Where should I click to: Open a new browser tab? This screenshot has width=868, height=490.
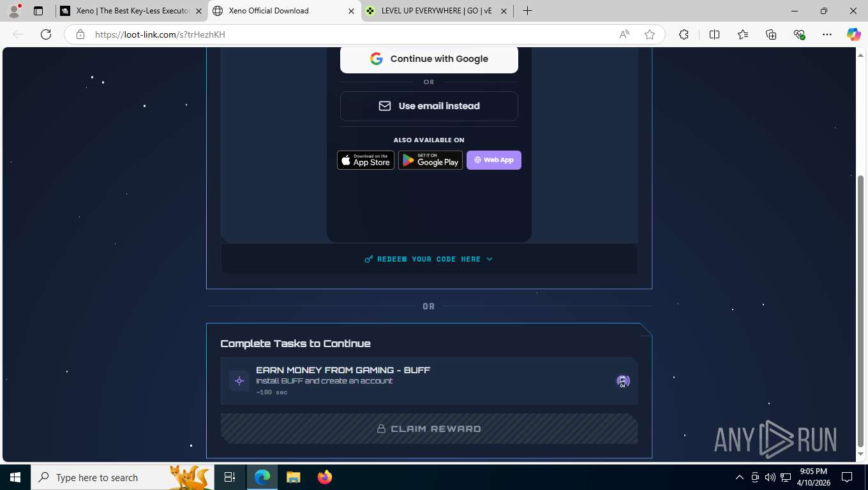click(x=527, y=11)
